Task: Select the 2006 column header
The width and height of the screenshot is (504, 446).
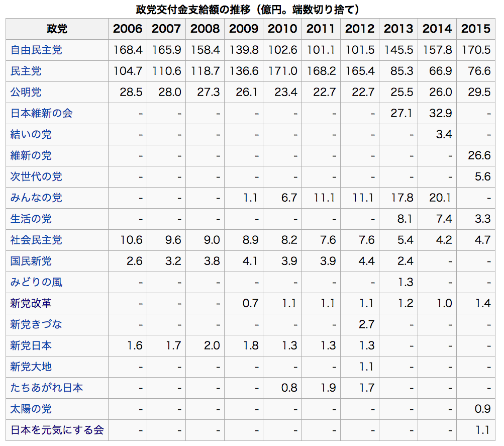Action: pyautogui.click(x=128, y=29)
